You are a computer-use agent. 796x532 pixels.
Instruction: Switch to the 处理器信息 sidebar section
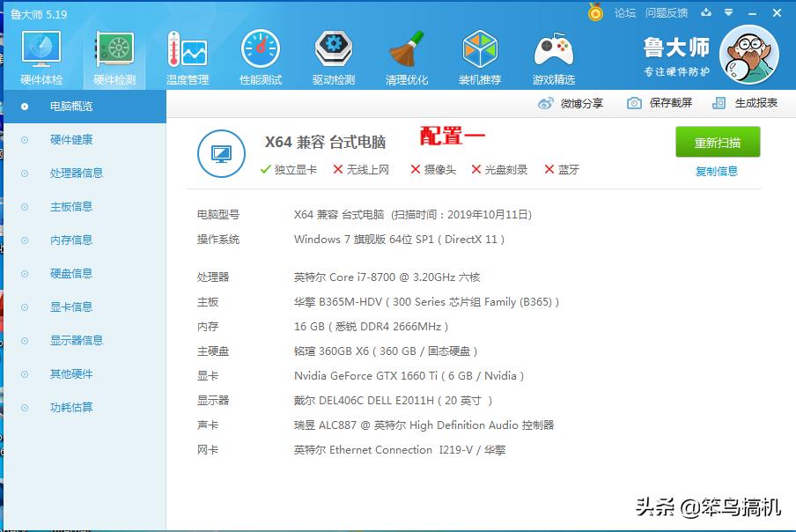point(73,173)
